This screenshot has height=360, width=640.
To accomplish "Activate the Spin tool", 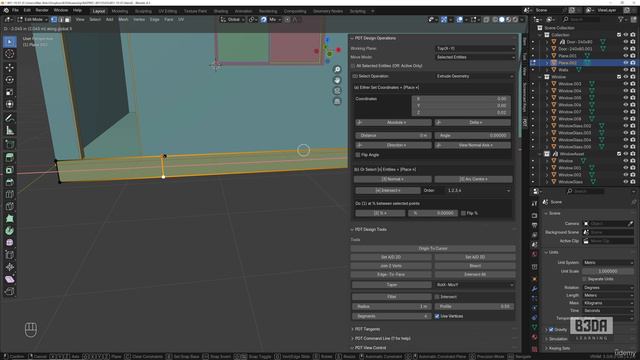I will coord(9,231).
